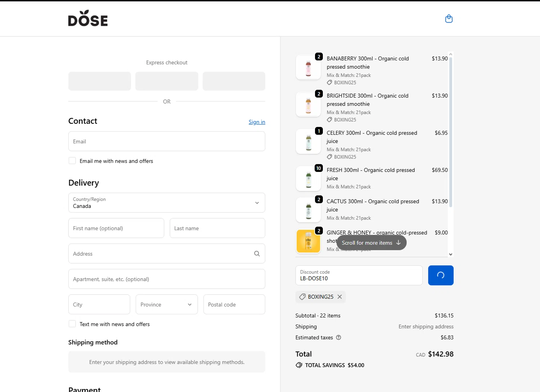Click the BRIGHTSIDE product thumbnail

tap(308, 104)
